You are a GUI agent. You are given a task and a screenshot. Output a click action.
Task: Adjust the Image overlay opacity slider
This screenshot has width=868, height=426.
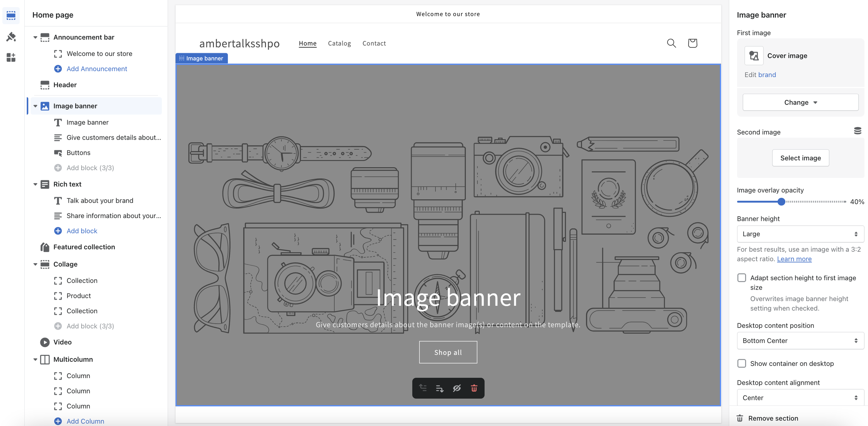point(781,202)
